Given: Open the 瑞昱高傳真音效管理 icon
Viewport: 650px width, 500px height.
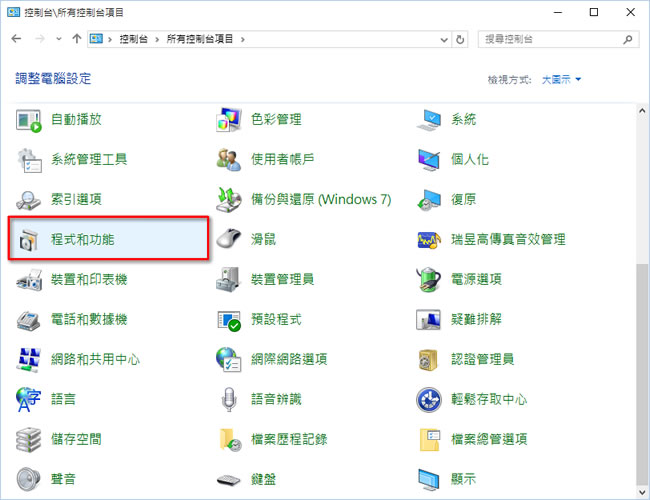Looking at the screenshot, I should tap(429, 240).
